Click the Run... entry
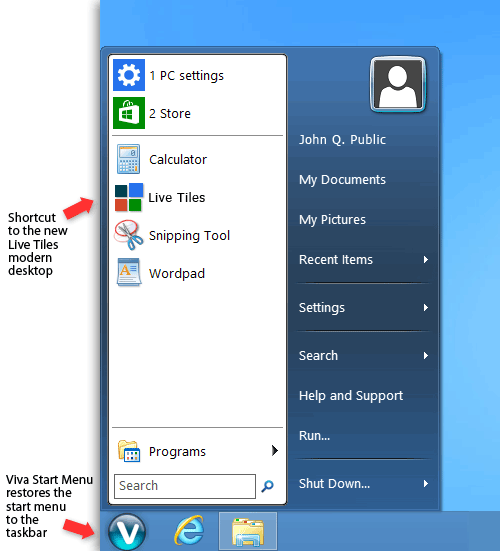The height and width of the screenshot is (551, 500). point(314,436)
